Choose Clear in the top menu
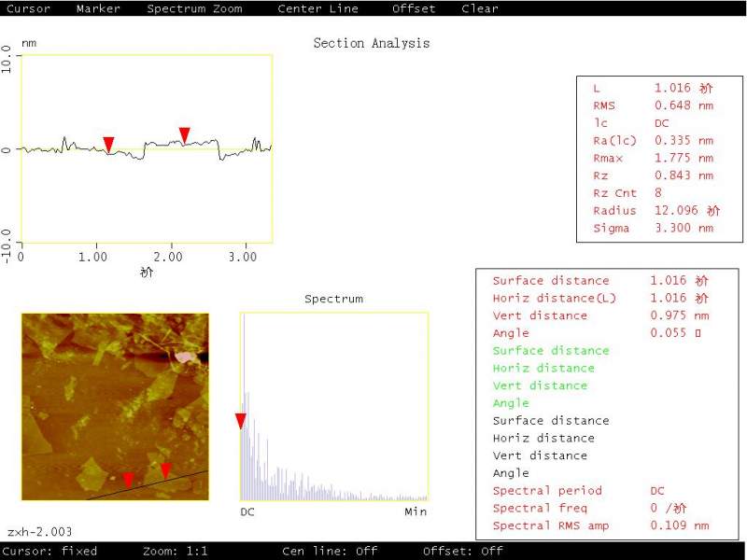 point(480,8)
